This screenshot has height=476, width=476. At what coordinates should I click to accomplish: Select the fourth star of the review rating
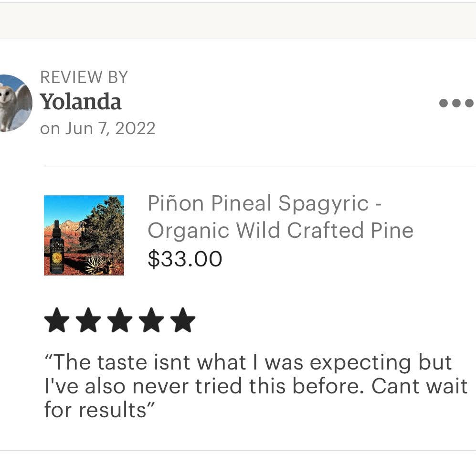(x=152, y=320)
